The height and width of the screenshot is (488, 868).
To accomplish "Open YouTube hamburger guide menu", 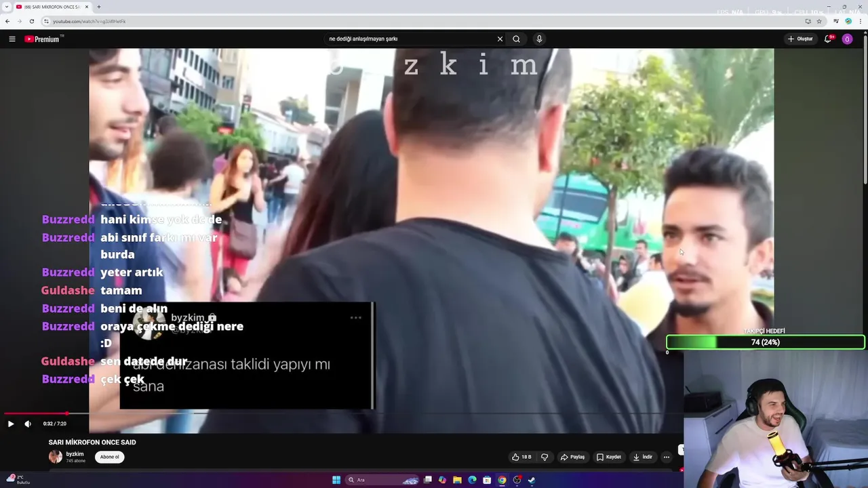I will (12, 39).
